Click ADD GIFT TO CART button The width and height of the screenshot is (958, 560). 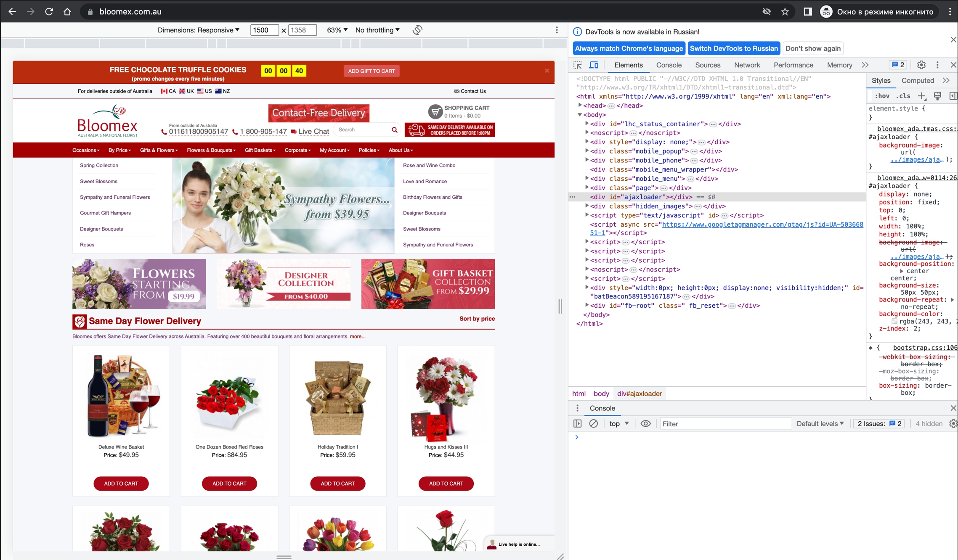coord(371,71)
